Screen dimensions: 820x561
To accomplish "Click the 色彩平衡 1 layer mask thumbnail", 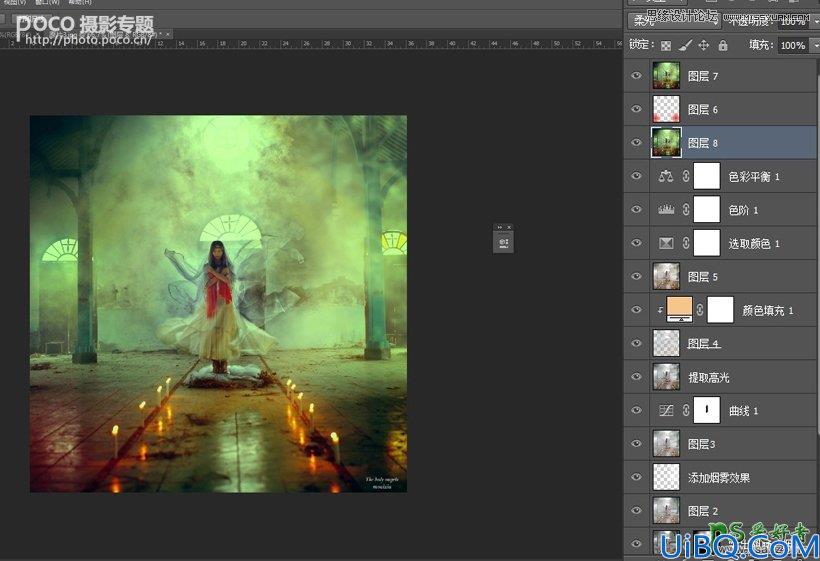I will (x=707, y=176).
